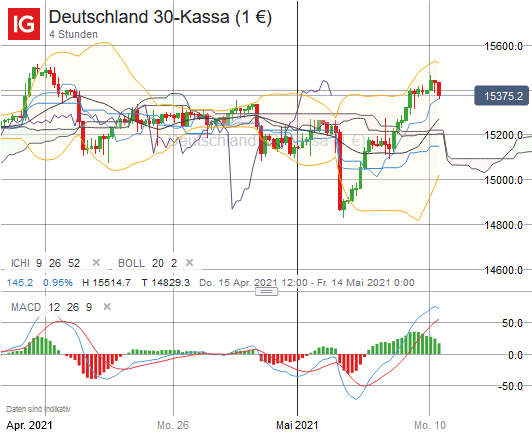
Task: Select the 4 Stunden timeframe label
Action: (74, 34)
